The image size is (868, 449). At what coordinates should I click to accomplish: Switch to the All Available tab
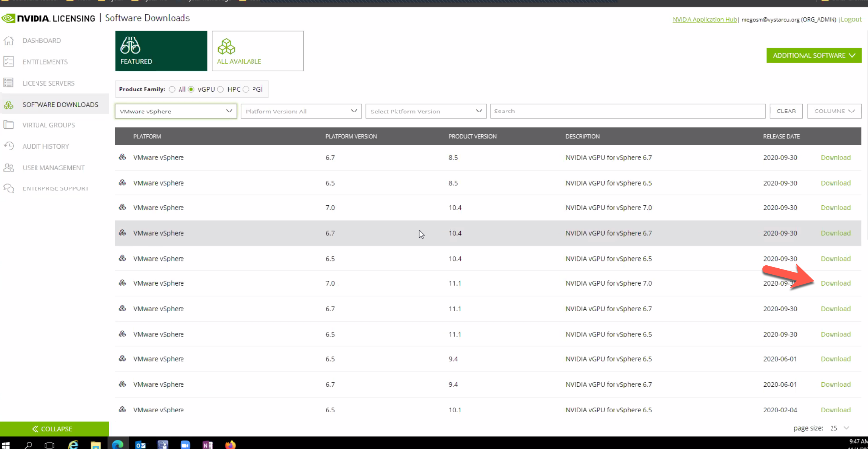coord(258,50)
